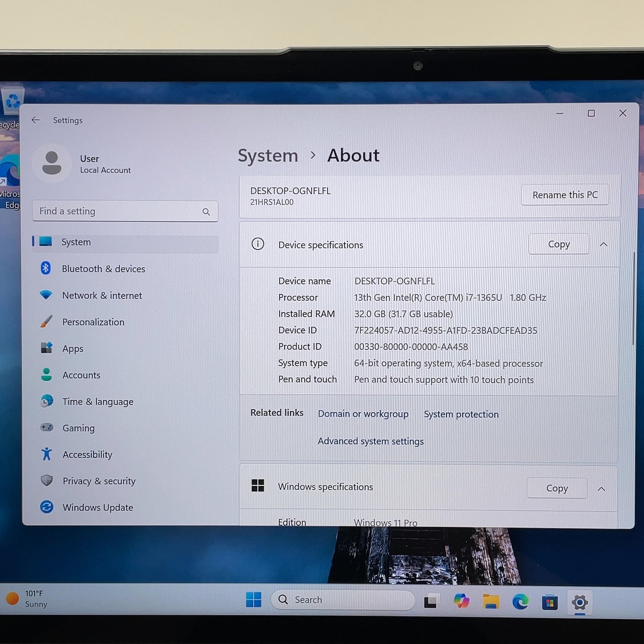
Task: Maximize the Settings window
Action: [x=591, y=114]
